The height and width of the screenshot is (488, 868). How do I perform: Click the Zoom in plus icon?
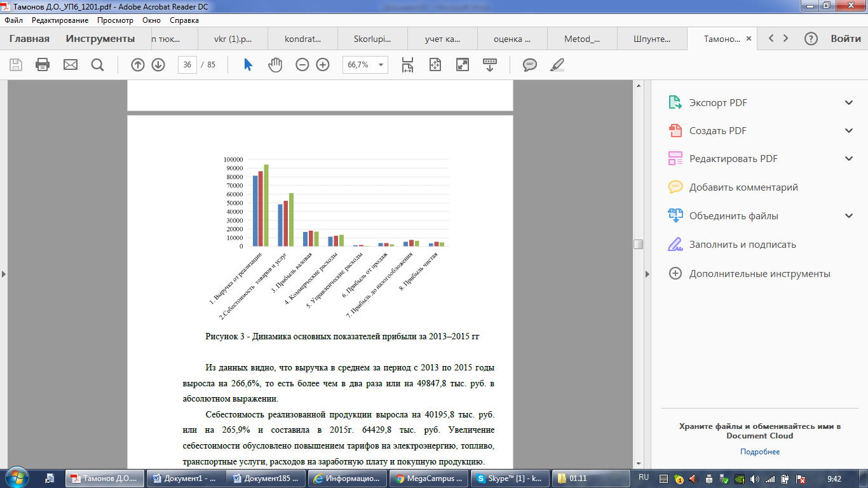(x=323, y=65)
